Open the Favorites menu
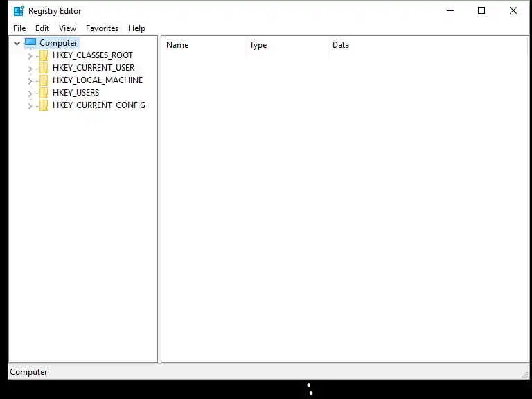 [102, 28]
